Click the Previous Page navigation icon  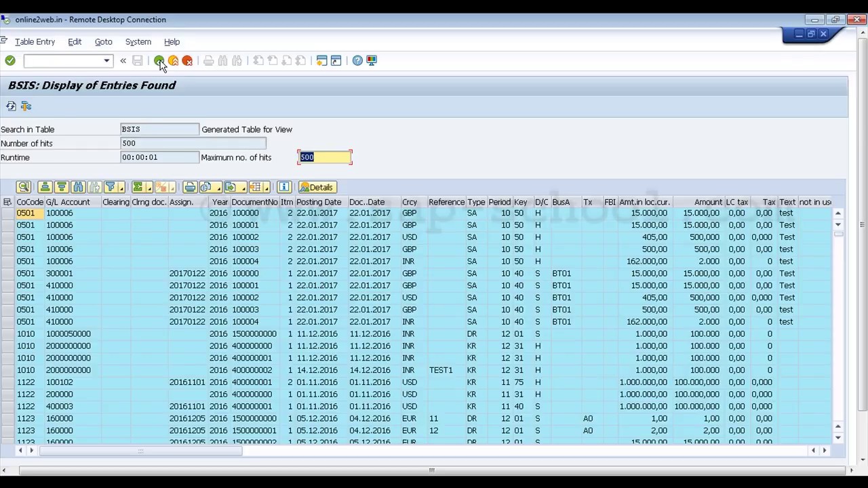tap(273, 61)
